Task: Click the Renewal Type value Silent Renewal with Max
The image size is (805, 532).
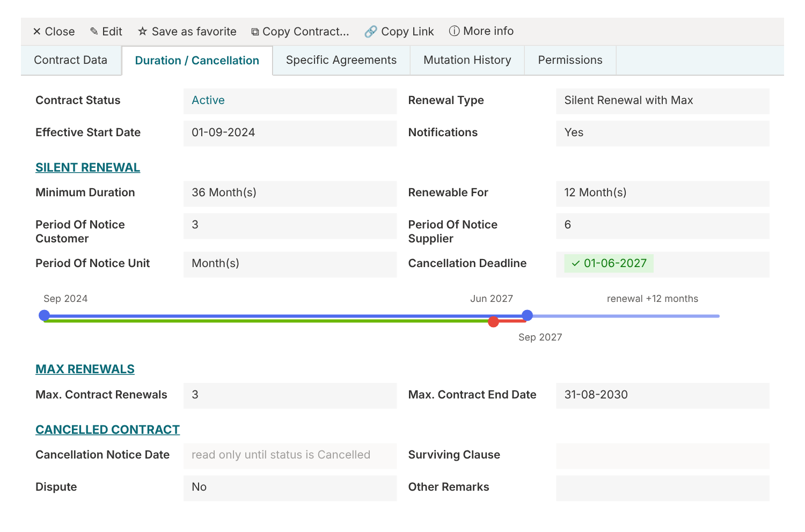Action: tap(662, 101)
